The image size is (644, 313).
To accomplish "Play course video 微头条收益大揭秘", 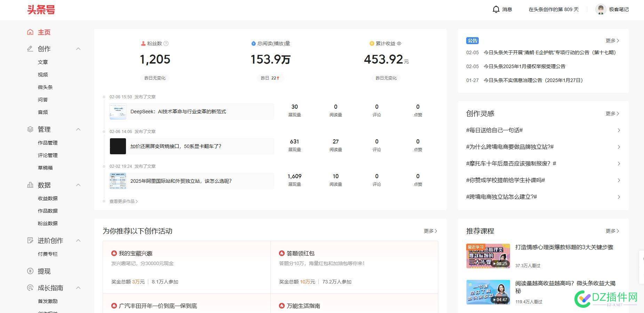I will coord(488,292).
